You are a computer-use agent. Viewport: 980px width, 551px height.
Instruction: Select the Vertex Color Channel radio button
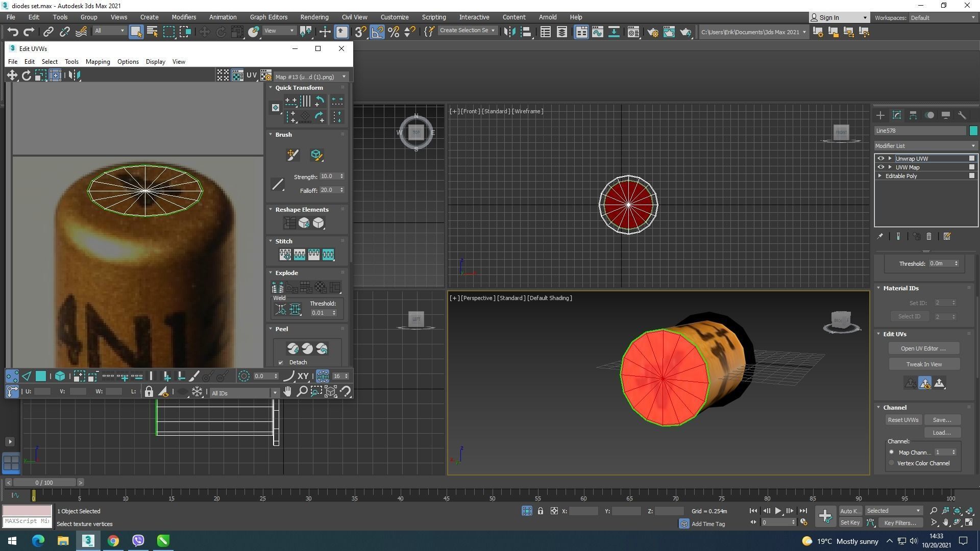892,463
